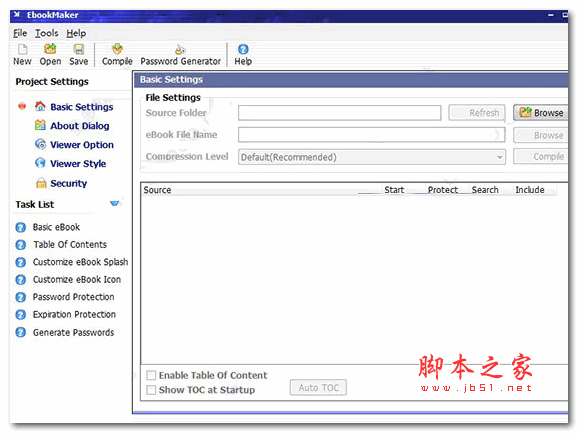Screen dimensions: 579x434
Task: Click the Source column header
Action: (x=157, y=190)
